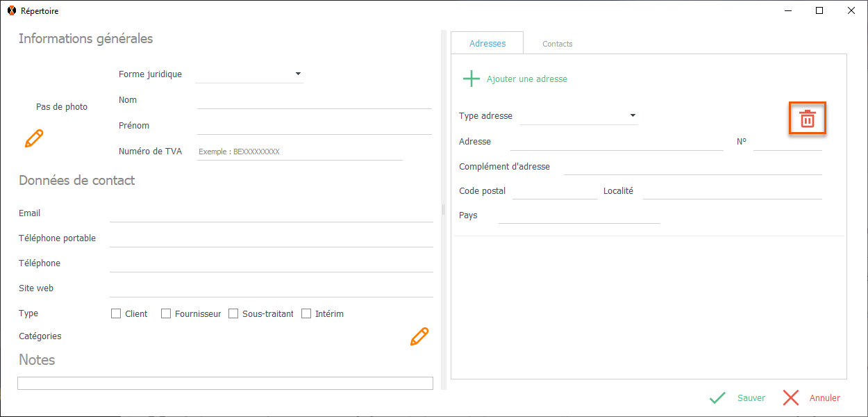Enable the Fournisseur checkbox
Viewport: 868px width, 417px height.
click(166, 313)
